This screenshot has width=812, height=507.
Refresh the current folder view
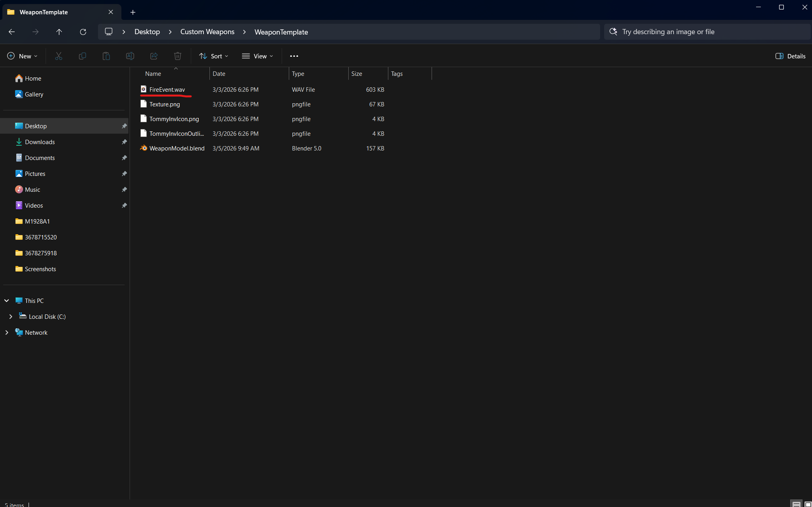[83, 32]
